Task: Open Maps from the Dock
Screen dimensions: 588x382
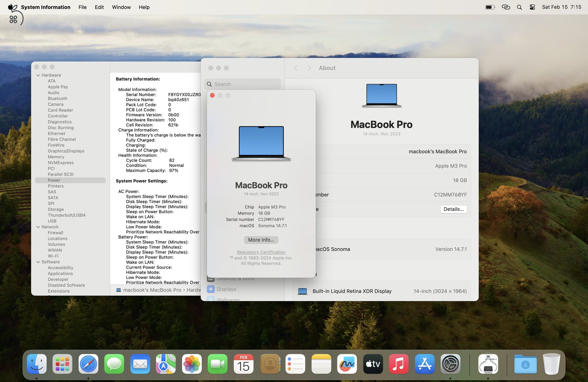Action: point(166,364)
